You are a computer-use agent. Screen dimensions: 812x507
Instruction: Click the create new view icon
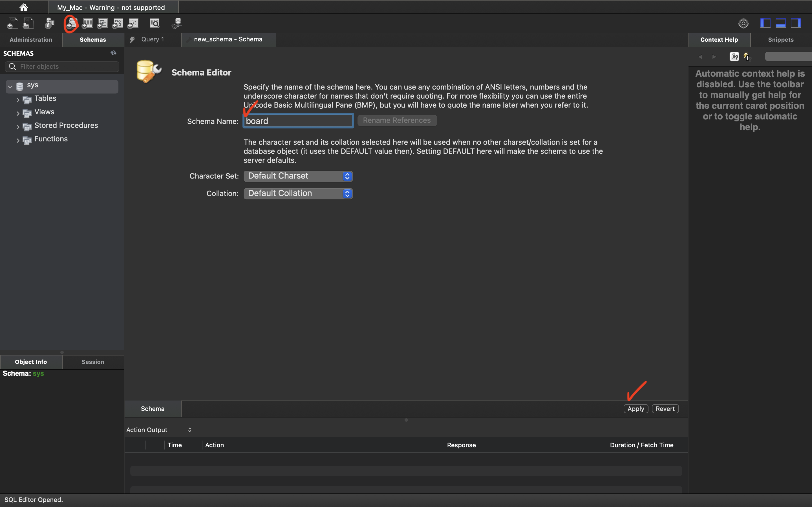[x=102, y=23]
